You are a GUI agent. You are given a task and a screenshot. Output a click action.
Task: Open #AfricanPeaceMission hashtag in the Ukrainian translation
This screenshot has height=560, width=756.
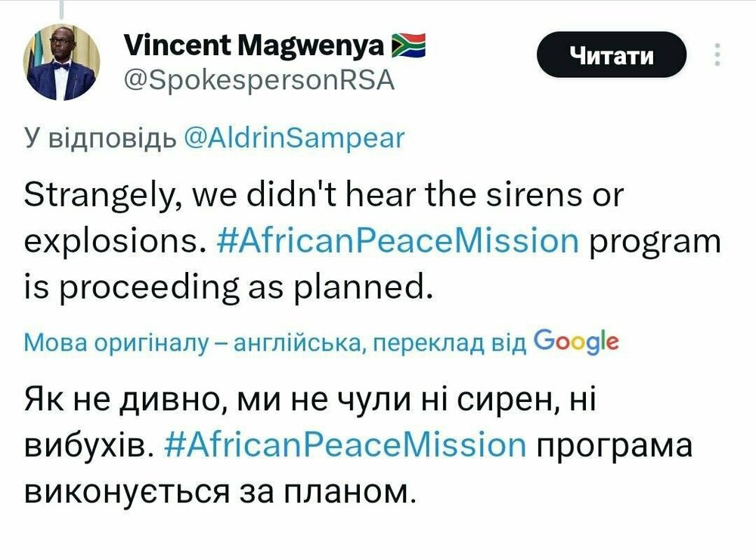tap(344, 445)
